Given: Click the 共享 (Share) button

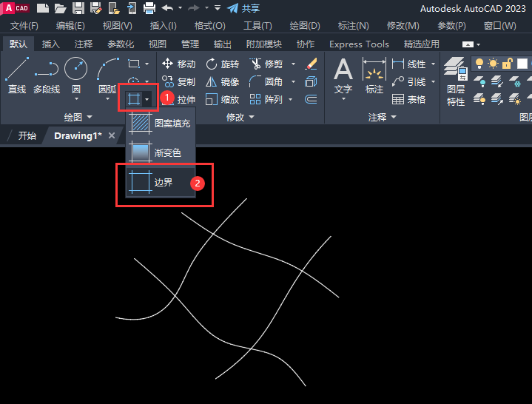Looking at the screenshot, I should 243,8.
